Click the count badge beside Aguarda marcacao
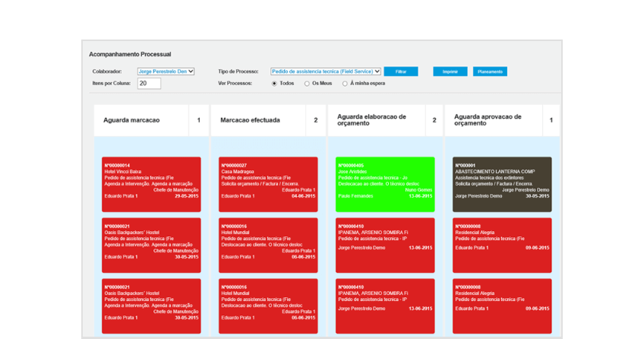 199,120
